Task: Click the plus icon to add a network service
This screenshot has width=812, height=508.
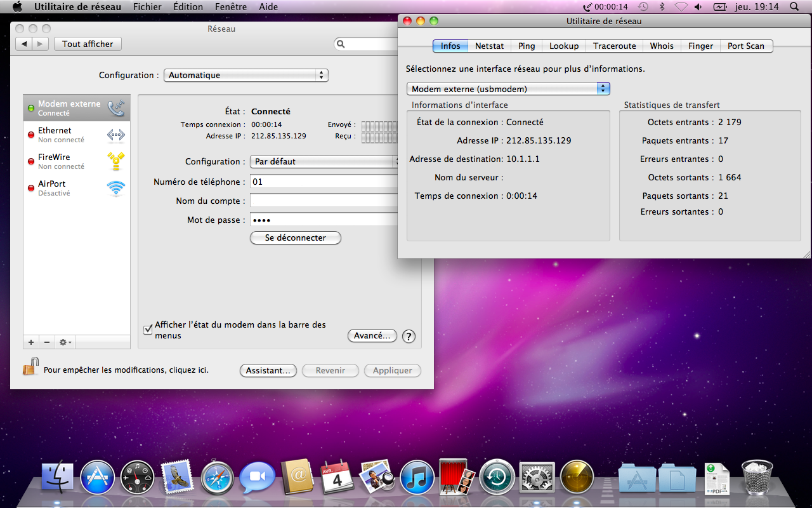Action: [x=31, y=342]
